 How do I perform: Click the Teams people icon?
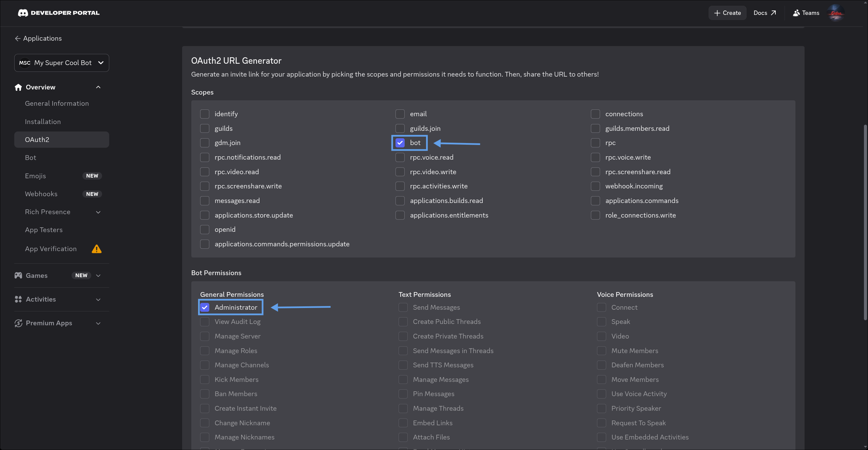click(x=796, y=13)
